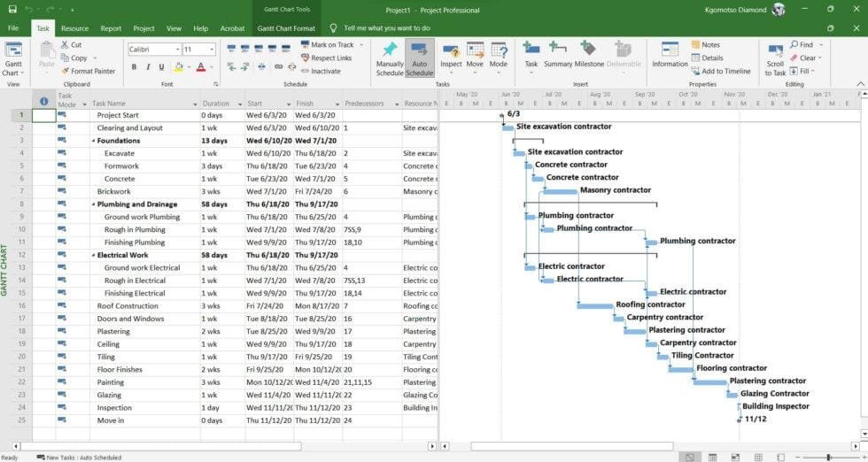
Task: Open the Task Name column filter
Action: pyautogui.click(x=195, y=104)
